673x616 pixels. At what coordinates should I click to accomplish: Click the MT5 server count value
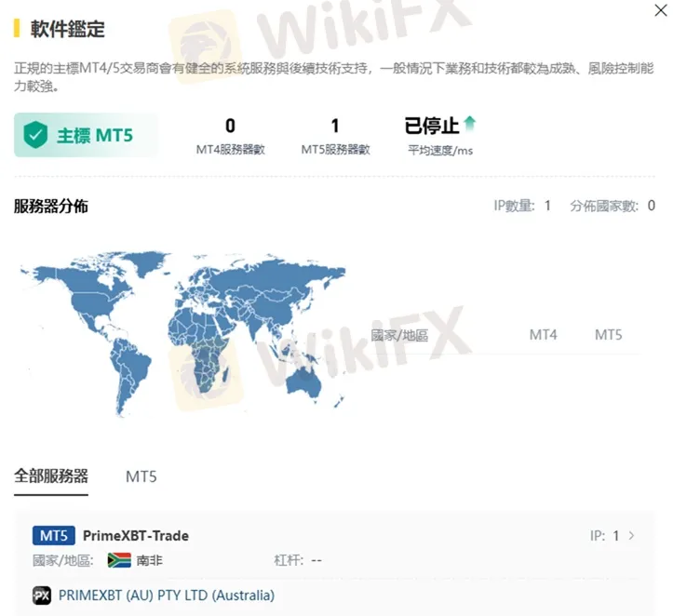tap(335, 126)
